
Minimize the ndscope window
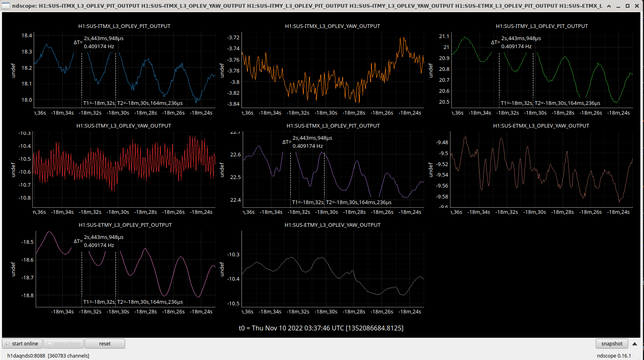pos(618,6)
